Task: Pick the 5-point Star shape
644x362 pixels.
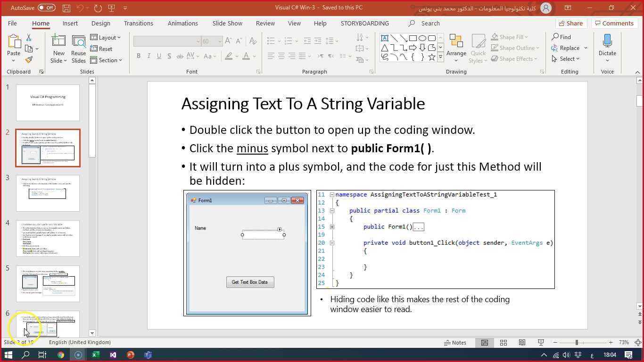Action: [x=432, y=57]
